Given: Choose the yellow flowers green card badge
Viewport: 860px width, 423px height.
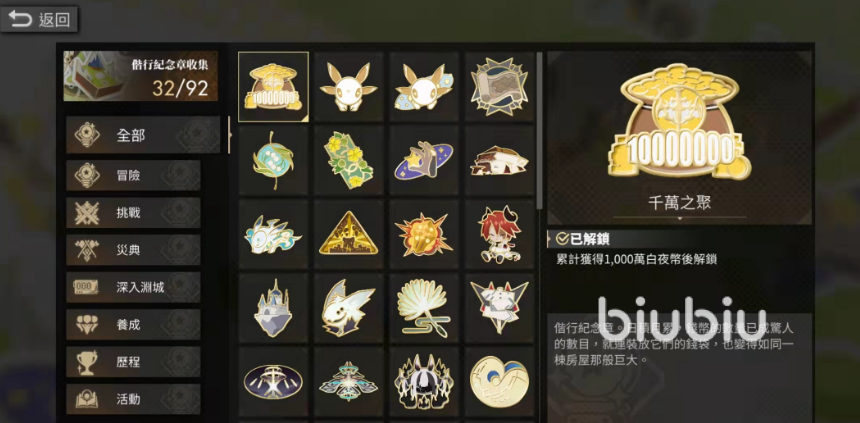Looking at the screenshot, I should pos(348,160).
